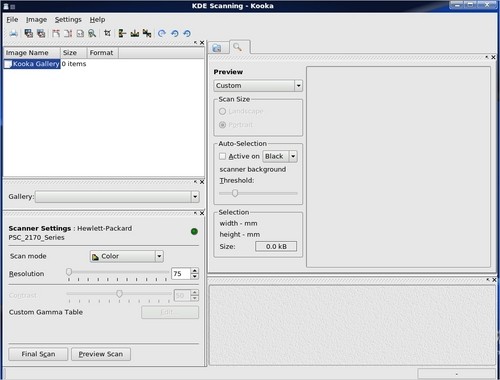
Task: Float the bottom-right empty dock panel
Action: pyautogui.click(x=488, y=280)
